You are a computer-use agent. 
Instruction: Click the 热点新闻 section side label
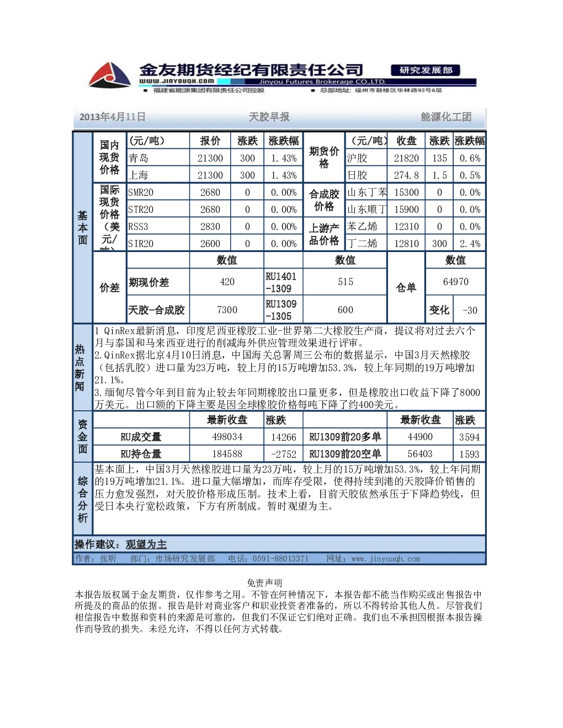click(x=80, y=367)
